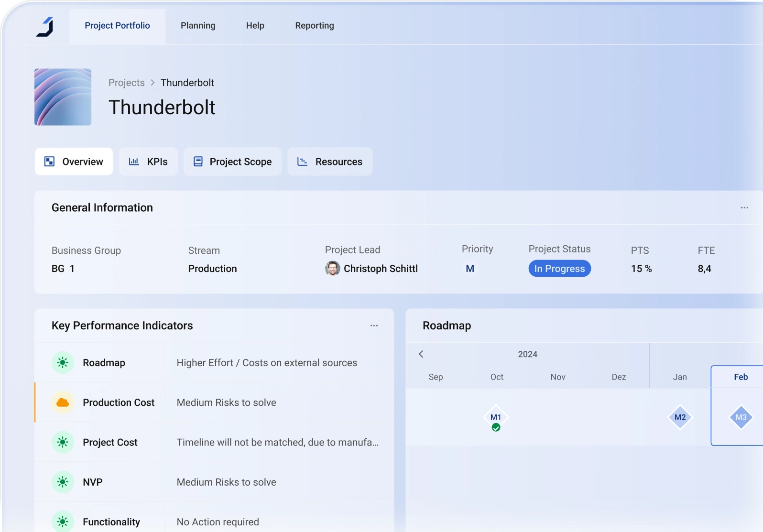
Task: Click the Project Scope document icon
Action: (x=198, y=162)
